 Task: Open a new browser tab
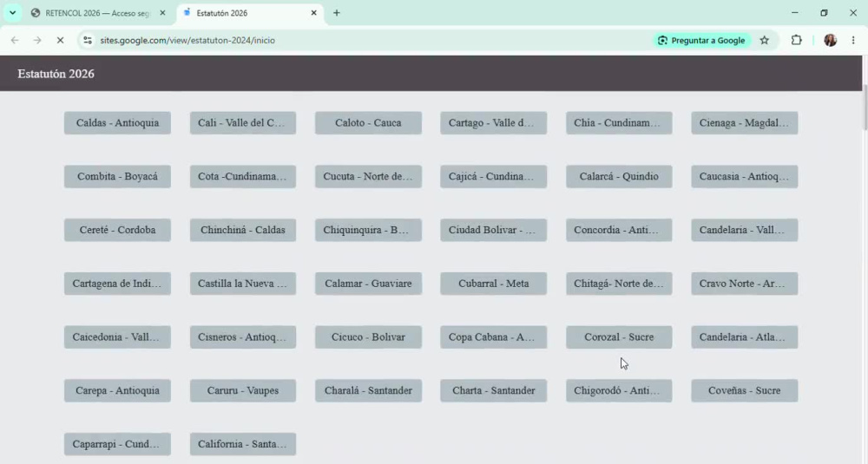[337, 13]
